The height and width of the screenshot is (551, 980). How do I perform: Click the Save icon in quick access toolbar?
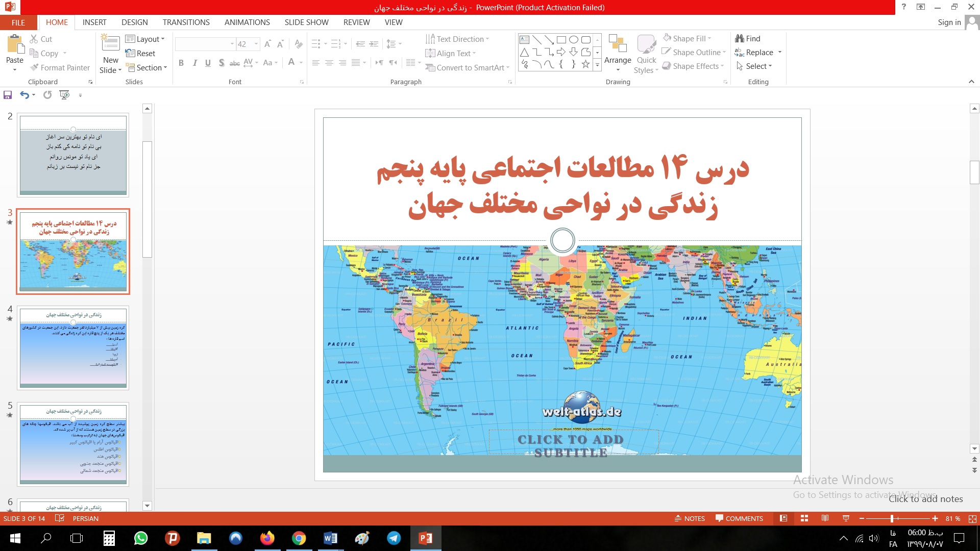[x=8, y=95]
